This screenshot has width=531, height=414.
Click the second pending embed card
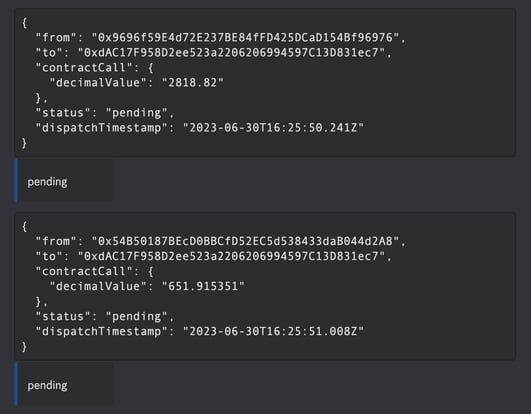click(x=64, y=384)
